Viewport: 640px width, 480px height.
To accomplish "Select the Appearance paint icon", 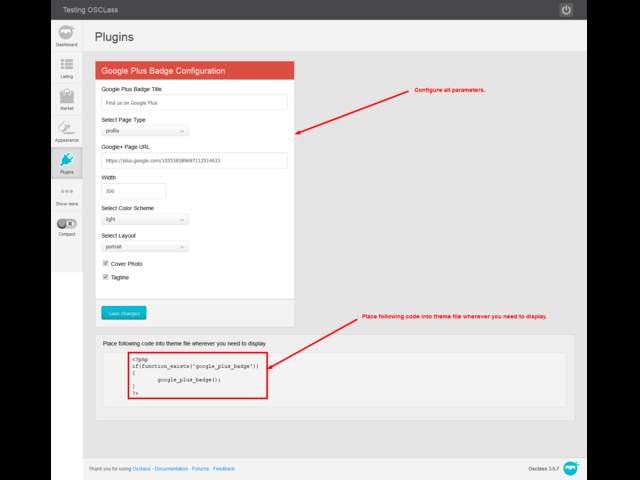I will point(66,128).
